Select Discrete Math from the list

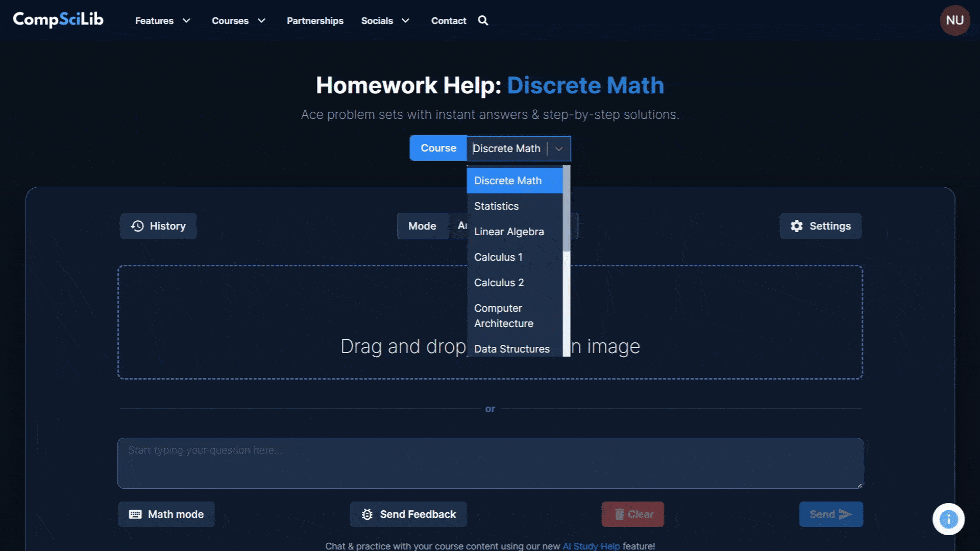click(514, 181)
